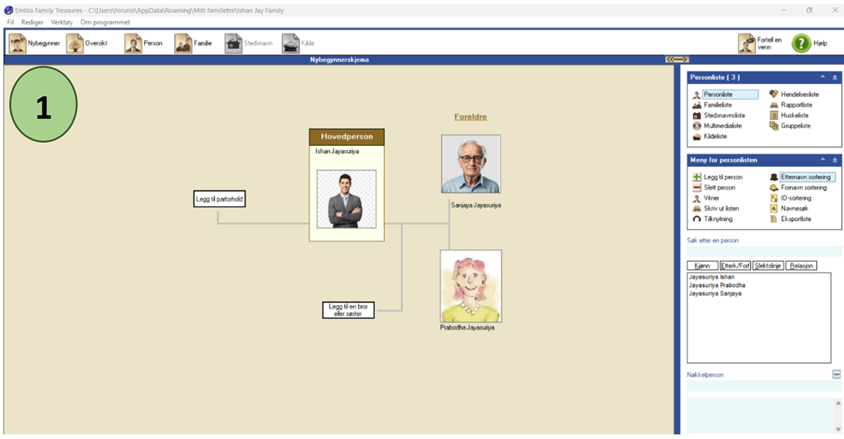Click the search field for a person

tap(764, 251)
